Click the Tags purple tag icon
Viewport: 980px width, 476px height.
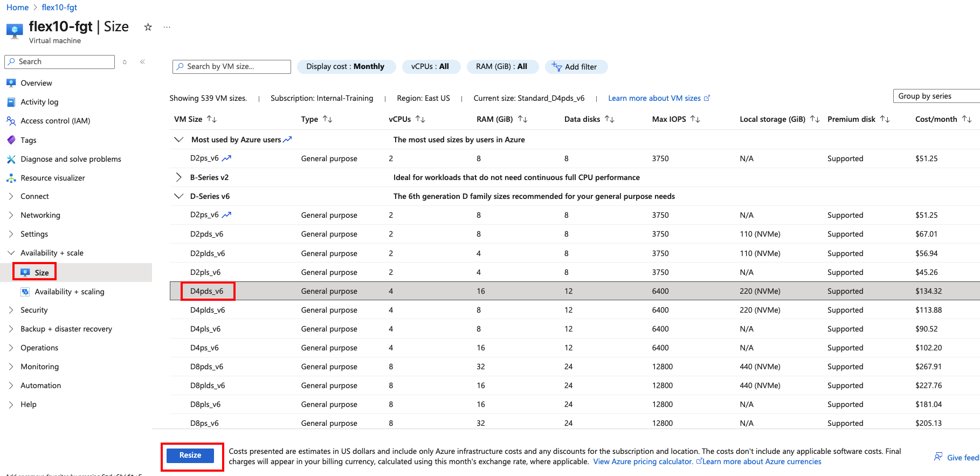point(11,140)
